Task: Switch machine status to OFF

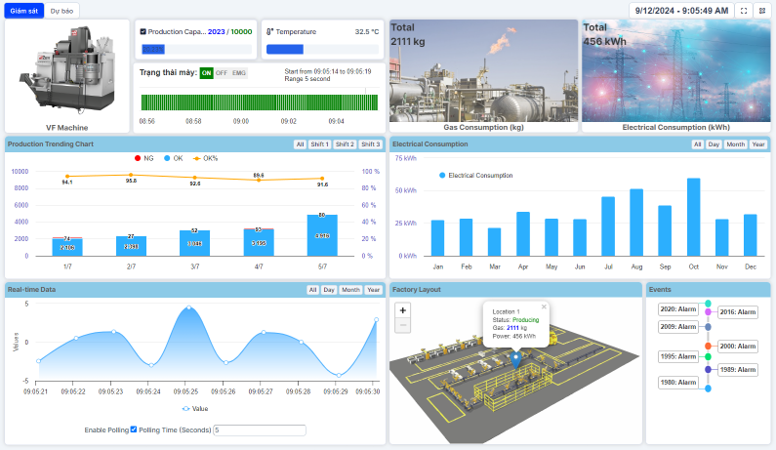Action: [x=221, y=72]
